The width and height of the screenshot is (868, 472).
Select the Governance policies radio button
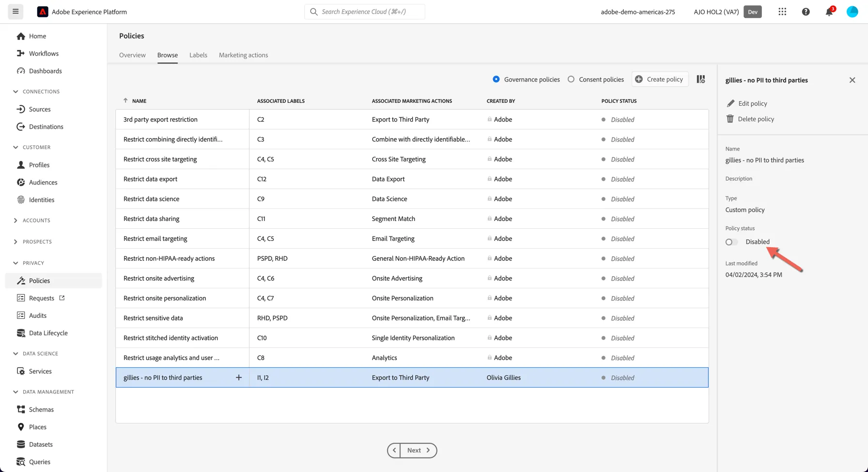pos(496,79)
